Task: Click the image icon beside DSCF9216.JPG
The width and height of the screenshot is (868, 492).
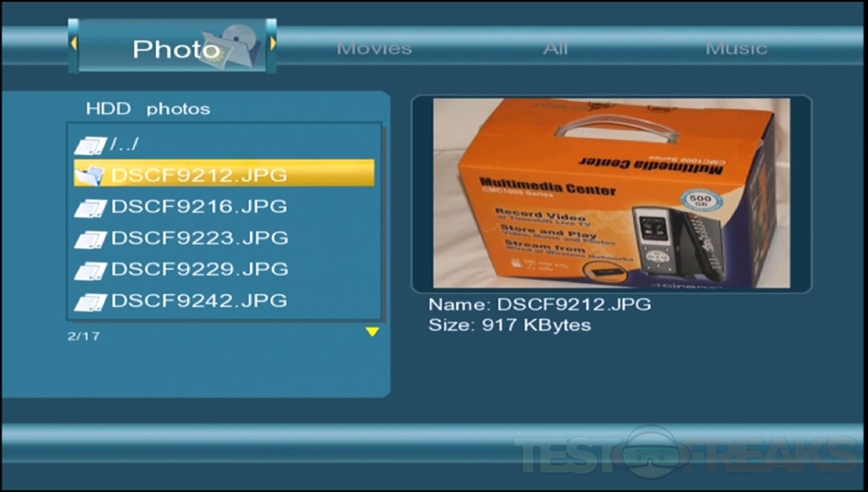Action: pyautogui.click(x=89, y=208)
